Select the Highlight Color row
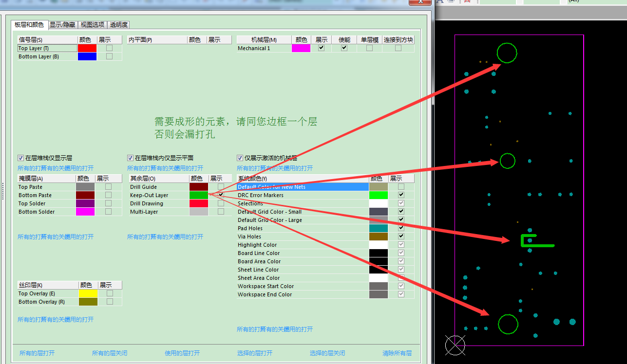Viewport: 627px width, 364px height. (x=303, y=245)
